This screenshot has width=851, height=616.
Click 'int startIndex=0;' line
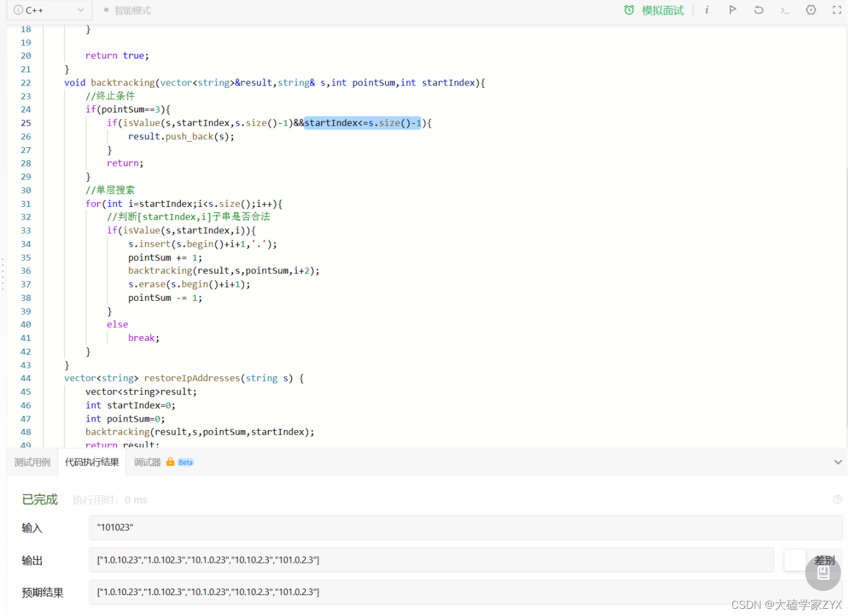click(130, 405)
